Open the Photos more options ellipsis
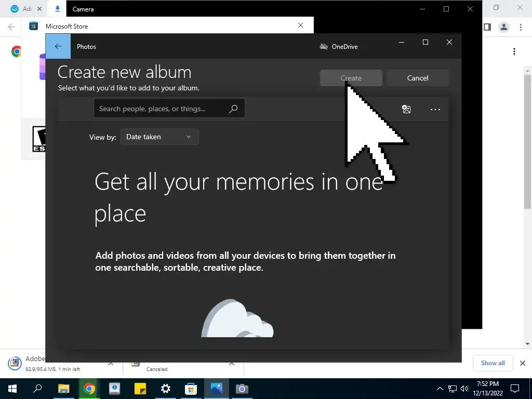 pos(435,110)
